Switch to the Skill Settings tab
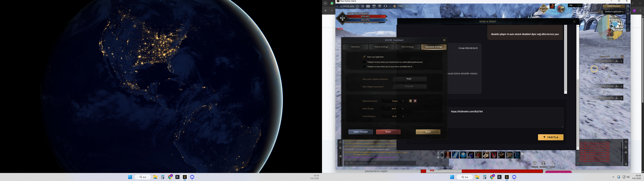The image size is (644, 181). click(x=408, y=47)
